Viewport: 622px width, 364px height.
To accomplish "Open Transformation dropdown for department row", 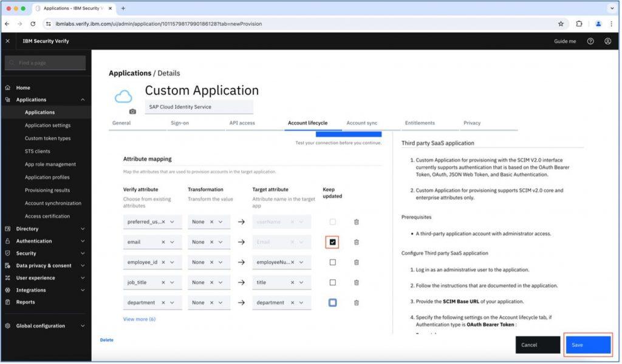I will point(221,303).
